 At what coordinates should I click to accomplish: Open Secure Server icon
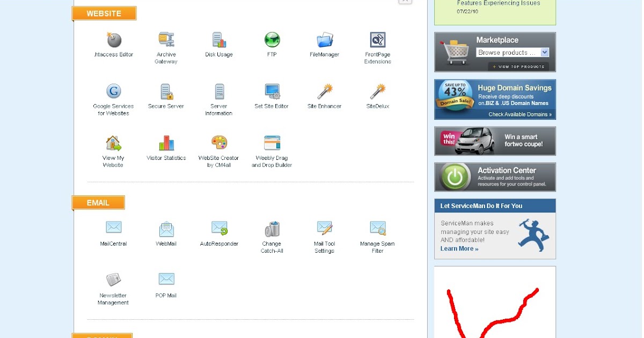[166, 92]
